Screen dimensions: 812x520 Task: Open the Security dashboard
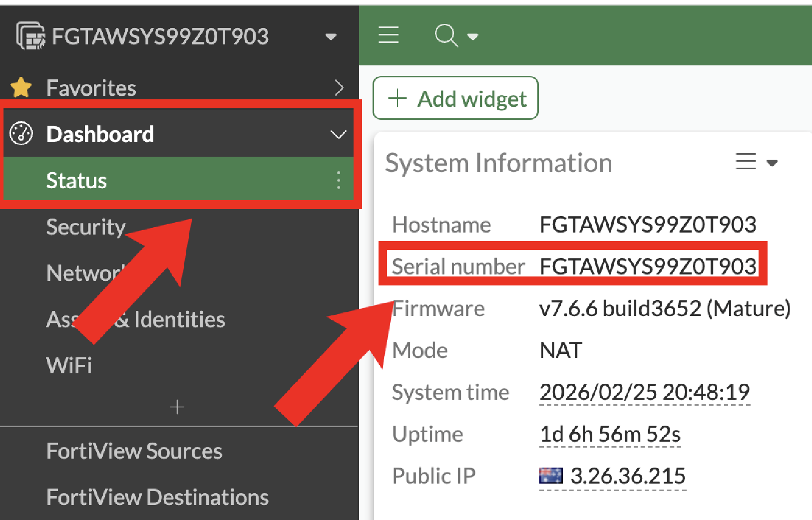tap(85, 227)
